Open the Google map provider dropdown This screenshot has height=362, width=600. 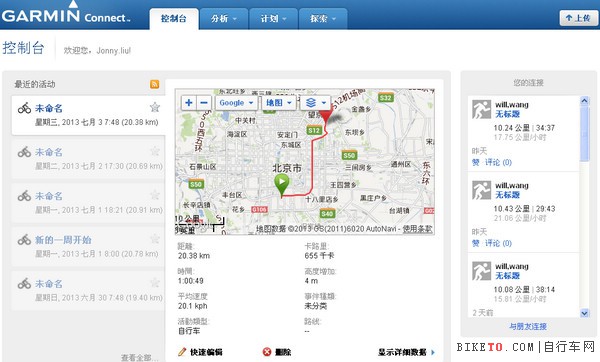236,103
